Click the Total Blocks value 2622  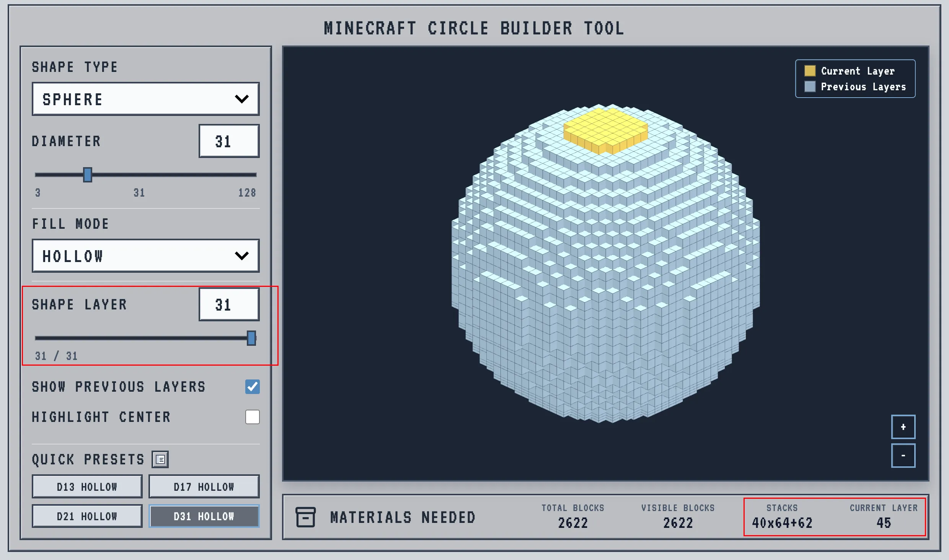(x=573, y=523)
